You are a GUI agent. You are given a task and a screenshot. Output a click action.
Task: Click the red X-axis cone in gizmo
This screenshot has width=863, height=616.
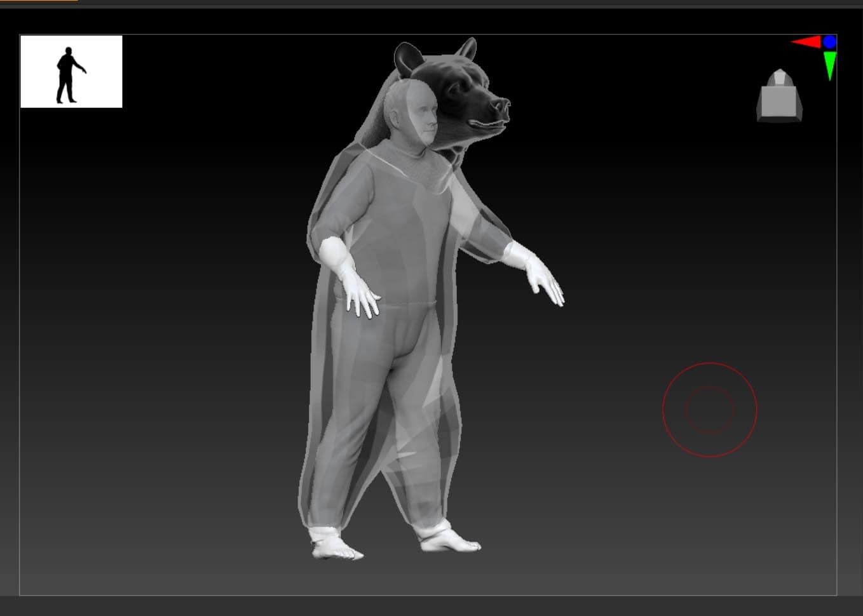(x=806, y=43)
